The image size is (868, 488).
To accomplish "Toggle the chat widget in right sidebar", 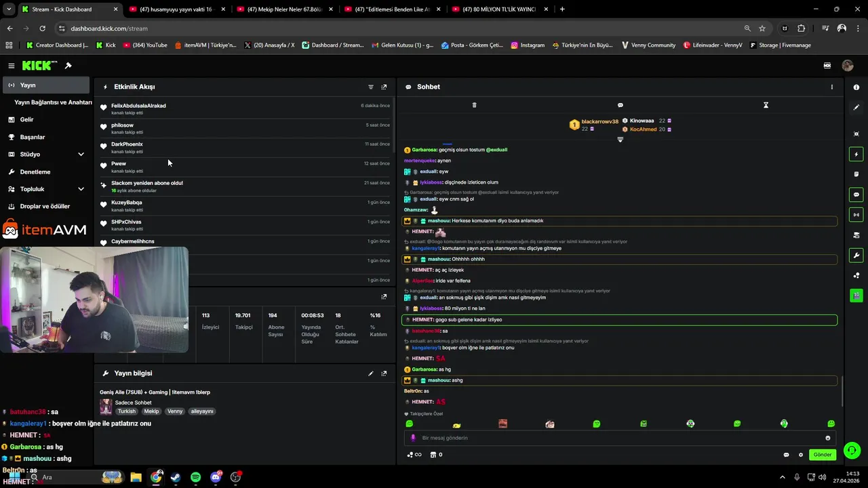I will point(856,195).
